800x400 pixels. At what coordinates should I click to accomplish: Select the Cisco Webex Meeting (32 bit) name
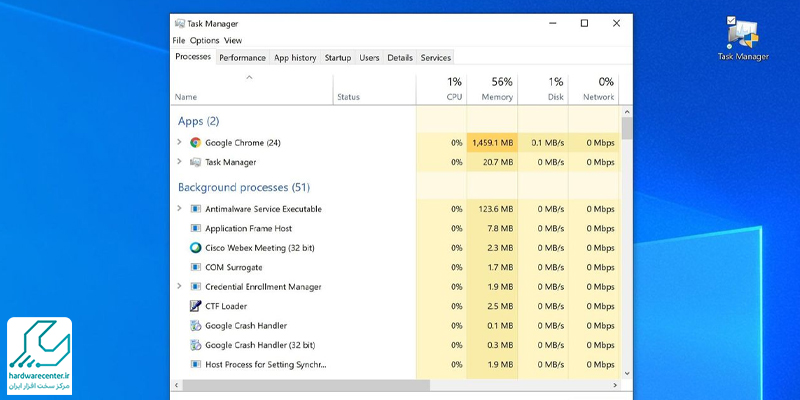click(x=260, y=248)
